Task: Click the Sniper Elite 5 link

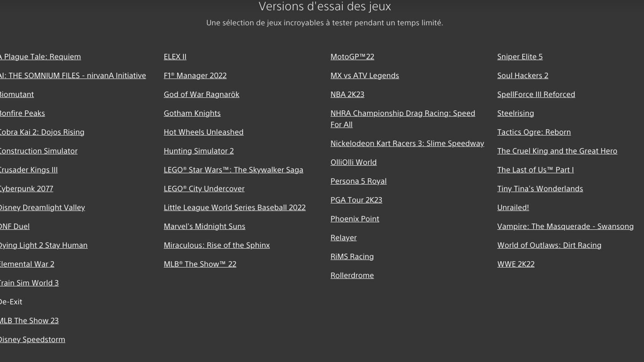Action: click(x=520, y=57)
